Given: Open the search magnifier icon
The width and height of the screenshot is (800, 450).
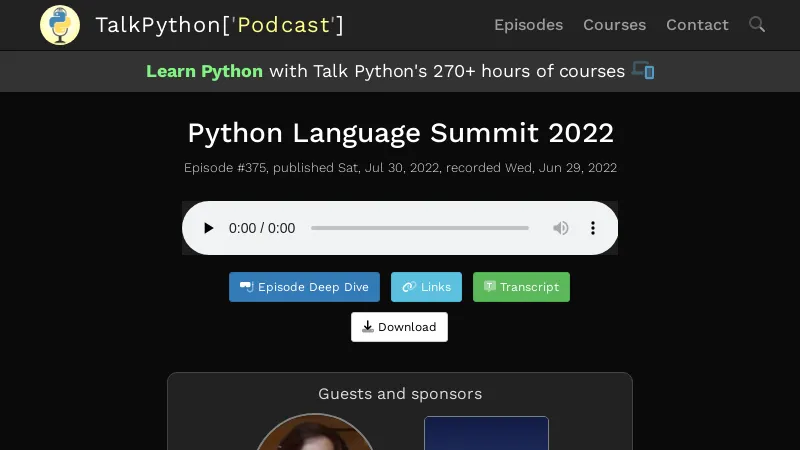Looking at the screenshot, I should coord(757,24).
